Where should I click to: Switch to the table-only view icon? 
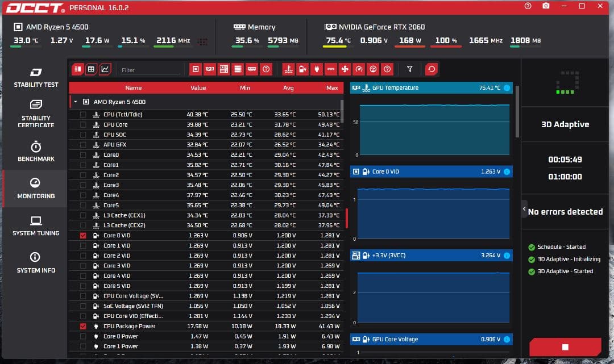point(91,69)
